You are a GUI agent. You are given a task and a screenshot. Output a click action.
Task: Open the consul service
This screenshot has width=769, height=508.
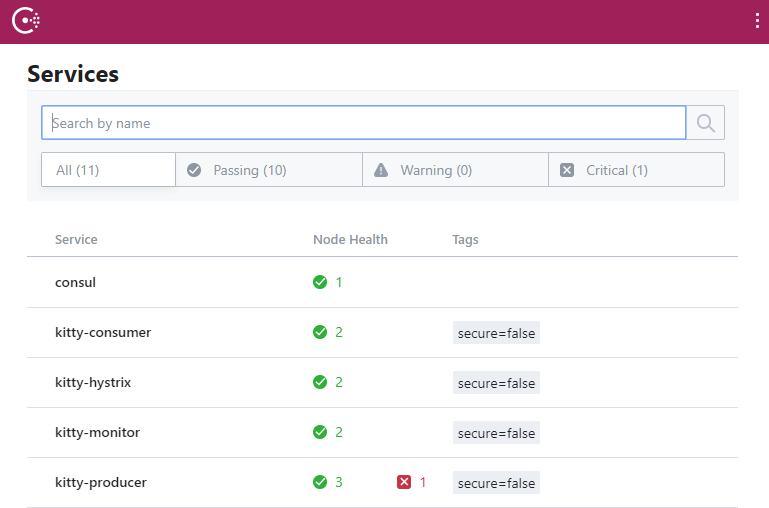[x=76, y=282]
